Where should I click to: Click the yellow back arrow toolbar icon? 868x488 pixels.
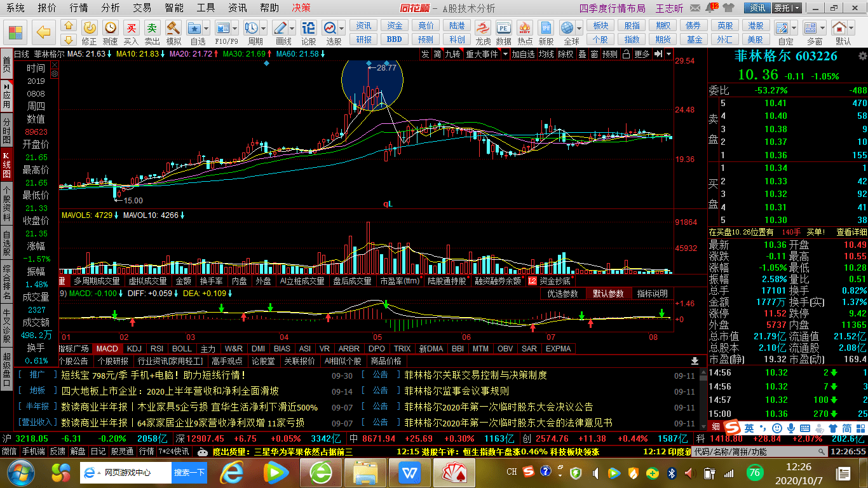43,32
